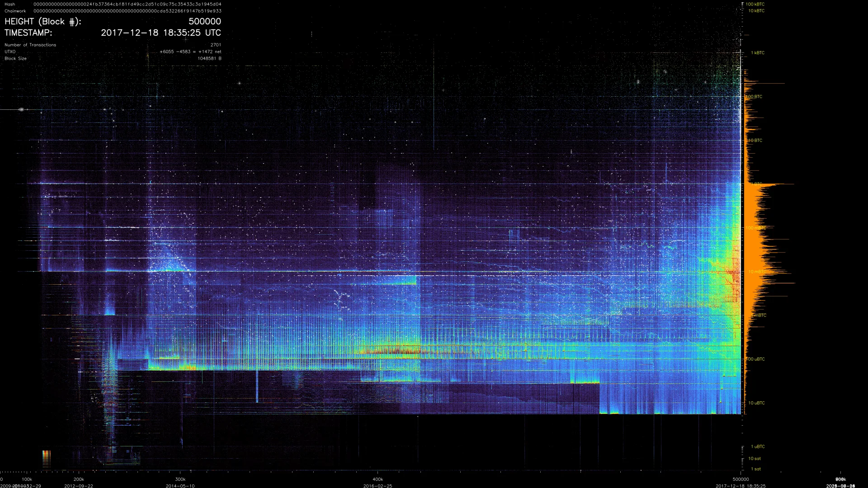This screenshot has width=868, height=488.
Task: Click the "200k" block height axis label
Action: point(79,479)
